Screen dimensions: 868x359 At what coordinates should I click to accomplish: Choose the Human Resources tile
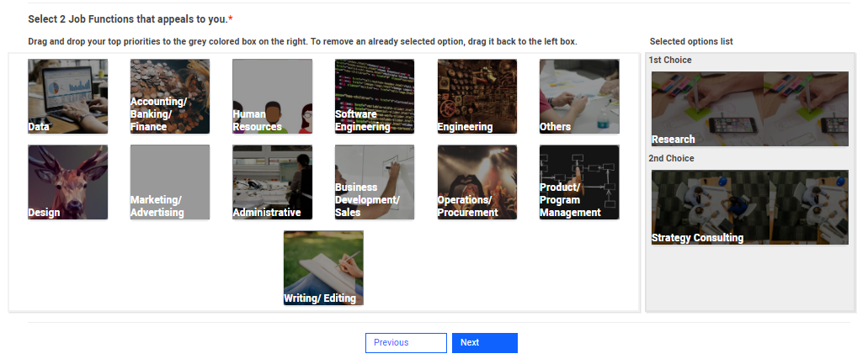pyautogui.click(x=273, y=96)
